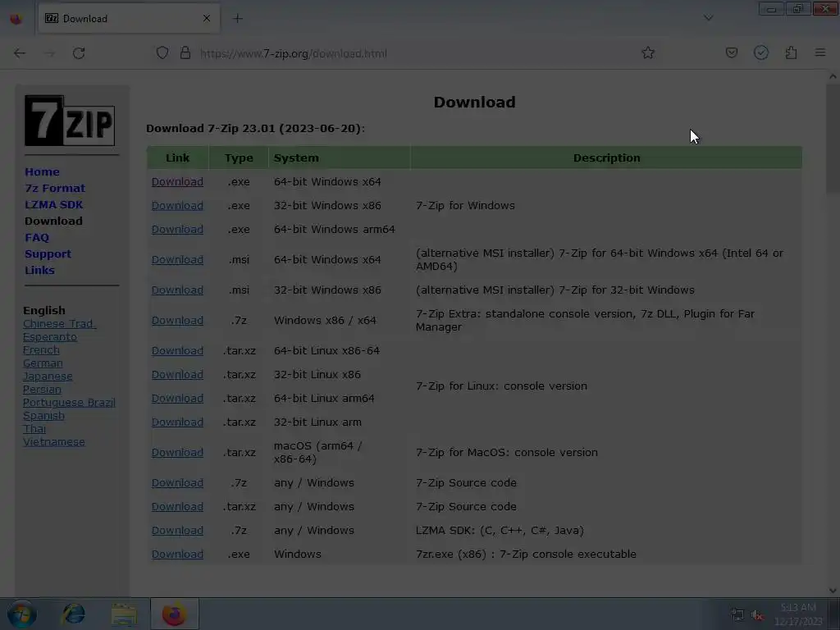The image size is (840, 630).
Task: Download the .tar.xz 7-Zip Source code
Action: click(177, 507)
